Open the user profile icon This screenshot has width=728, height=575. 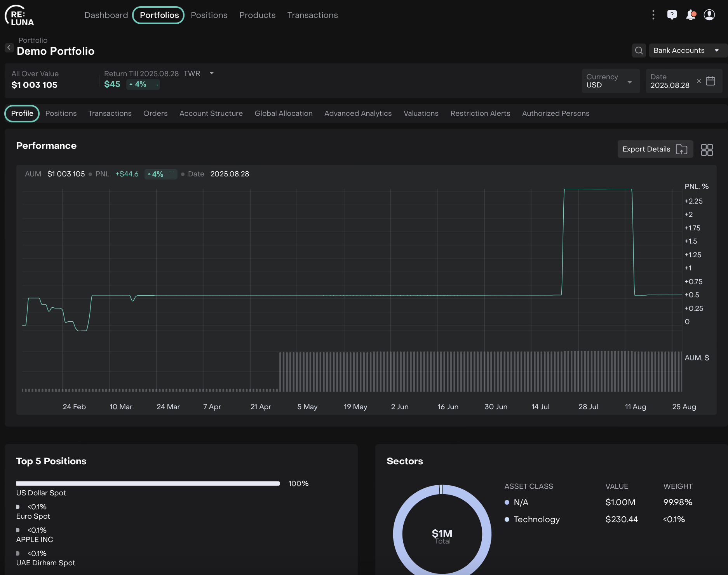[709, 15]
